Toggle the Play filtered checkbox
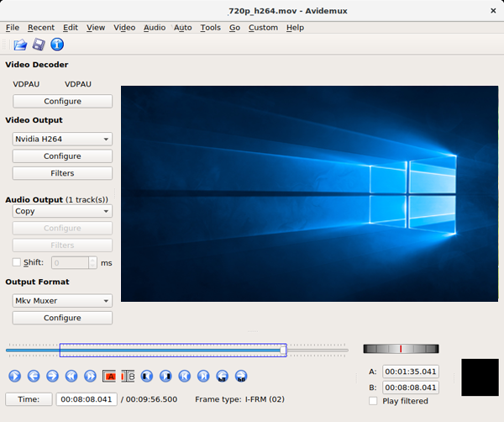The image size is (504, 422). point(373,401)
